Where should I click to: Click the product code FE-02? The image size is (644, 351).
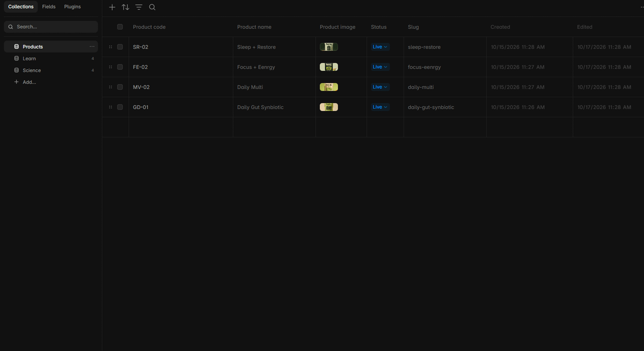point(141,67)
